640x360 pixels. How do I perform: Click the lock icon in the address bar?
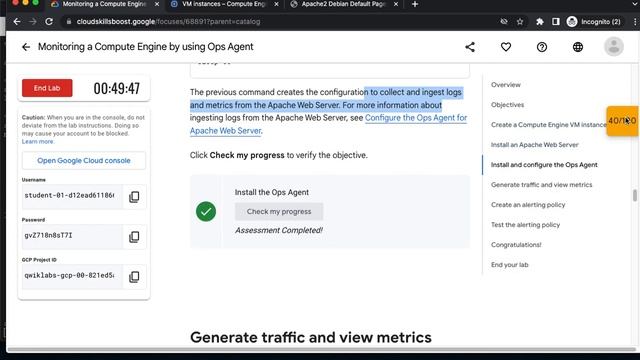[x=69, y=22]
